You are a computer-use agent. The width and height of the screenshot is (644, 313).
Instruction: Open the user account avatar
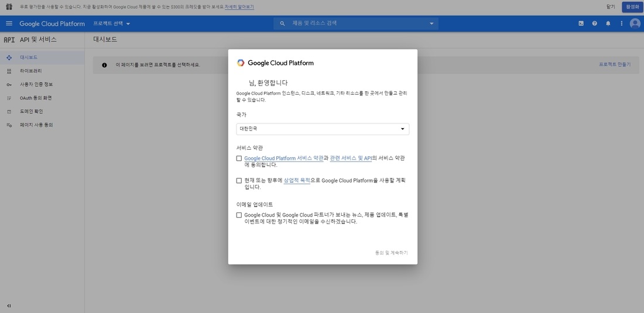(635, 23)
